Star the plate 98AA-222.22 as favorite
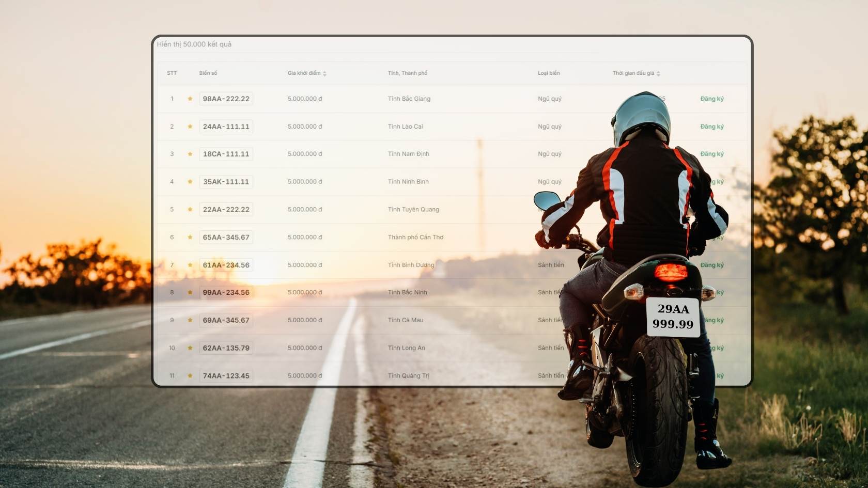This screenshot has height=488, width=868. [x=190, y=99]
